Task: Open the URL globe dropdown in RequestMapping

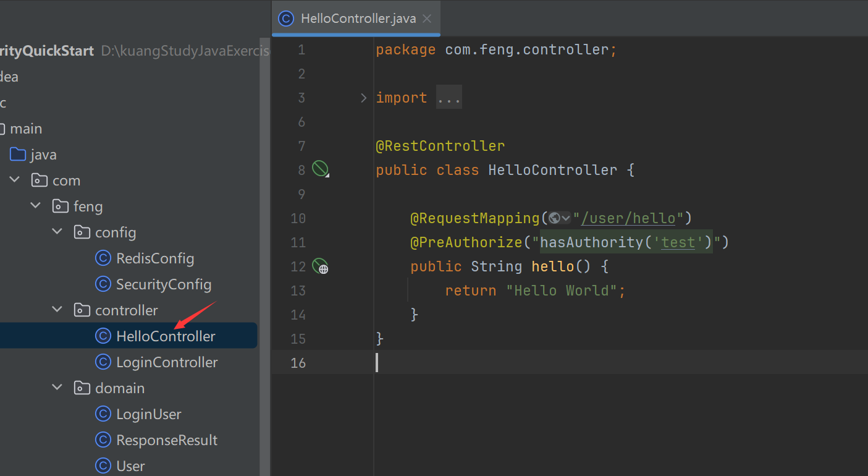Action: click(x=560, y=218)
